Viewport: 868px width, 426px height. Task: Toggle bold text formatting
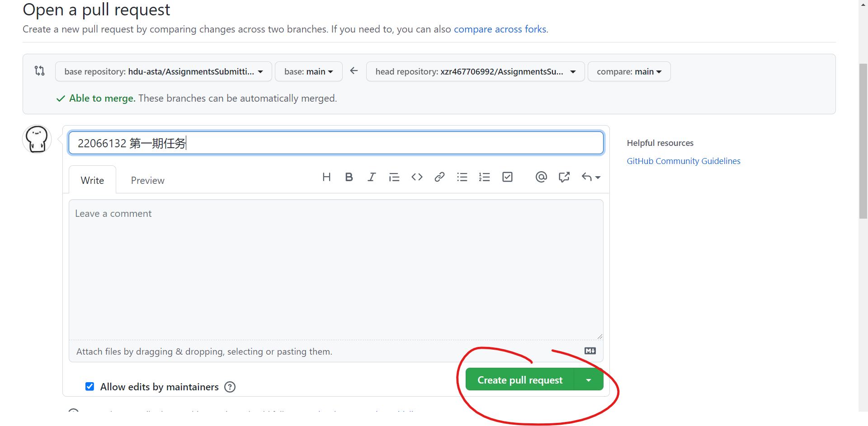[x=349, y=177]
